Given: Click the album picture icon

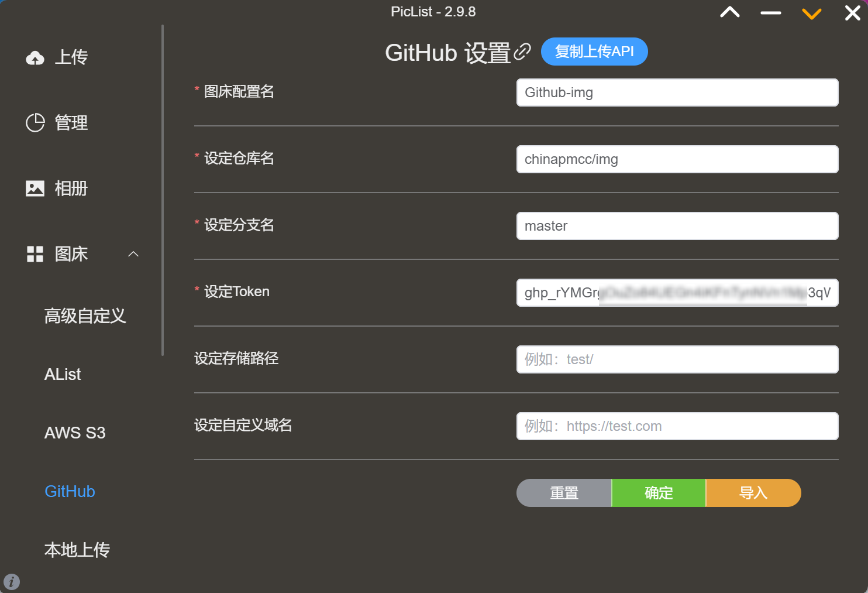Looking at the screenshot, I should [35, 188].
